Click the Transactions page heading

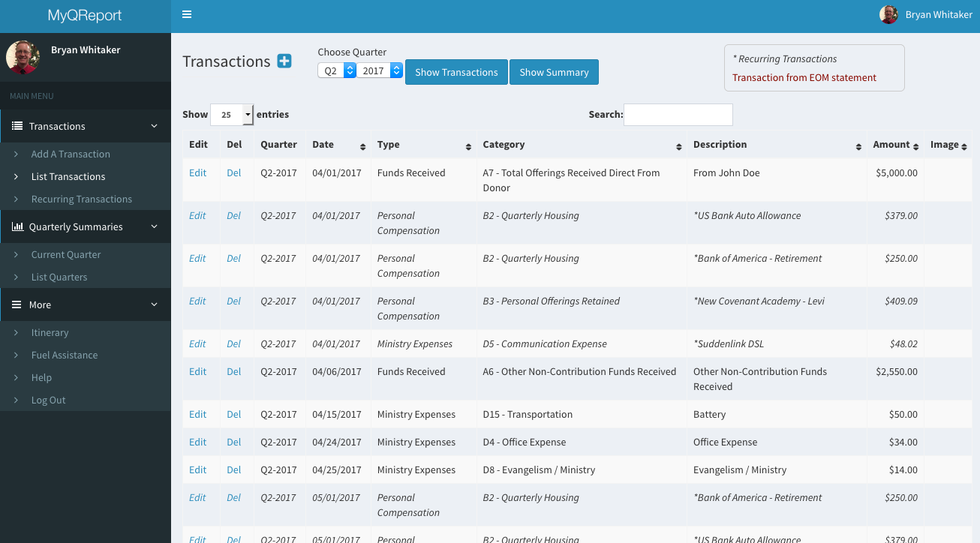click(x=227, y=61)
